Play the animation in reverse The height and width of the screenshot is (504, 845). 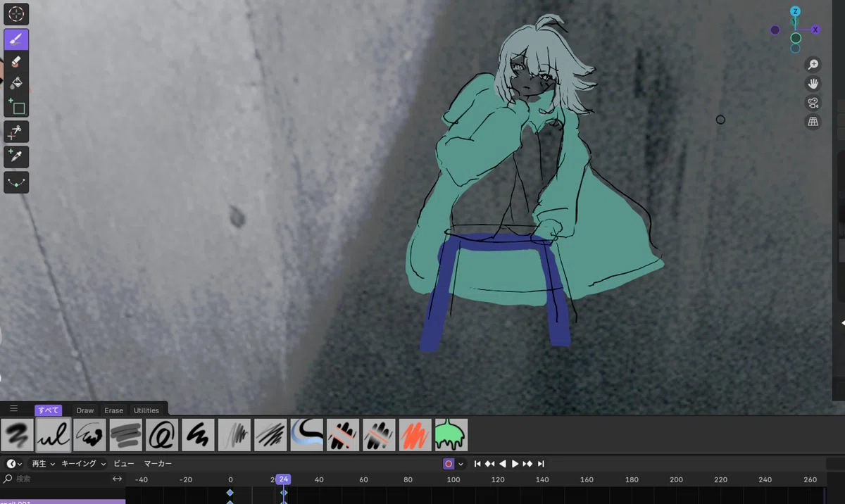pyautogui.click(x=503, y=464)
